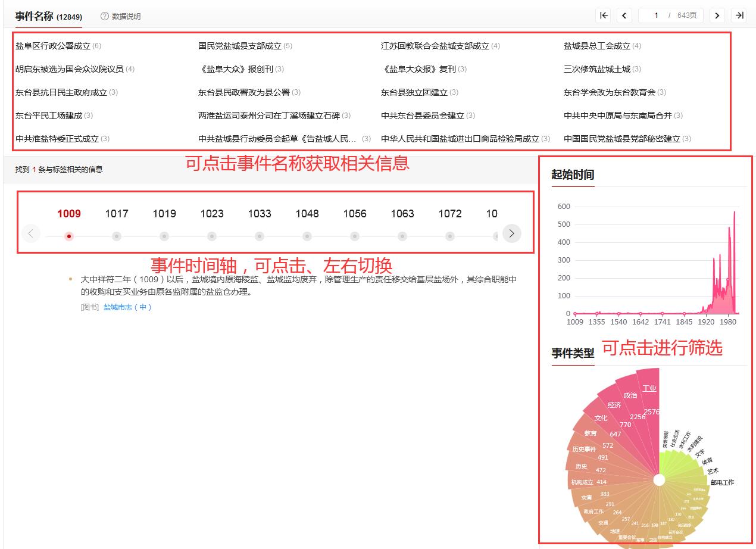This screenshot has height=549, width=756.
Task: Filter by 政府工作 slice in event type chart
Action: tap(595, 510)
